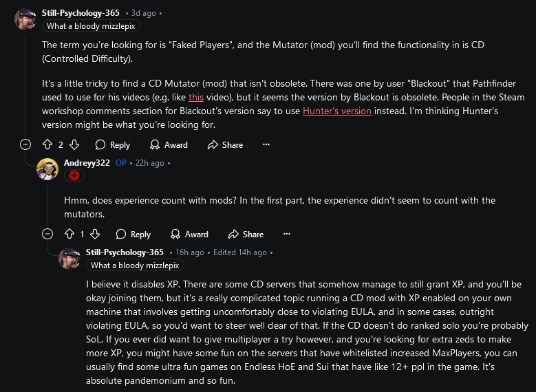Collapse the top comment thread
Screen dimensions: 536x392
25,144
